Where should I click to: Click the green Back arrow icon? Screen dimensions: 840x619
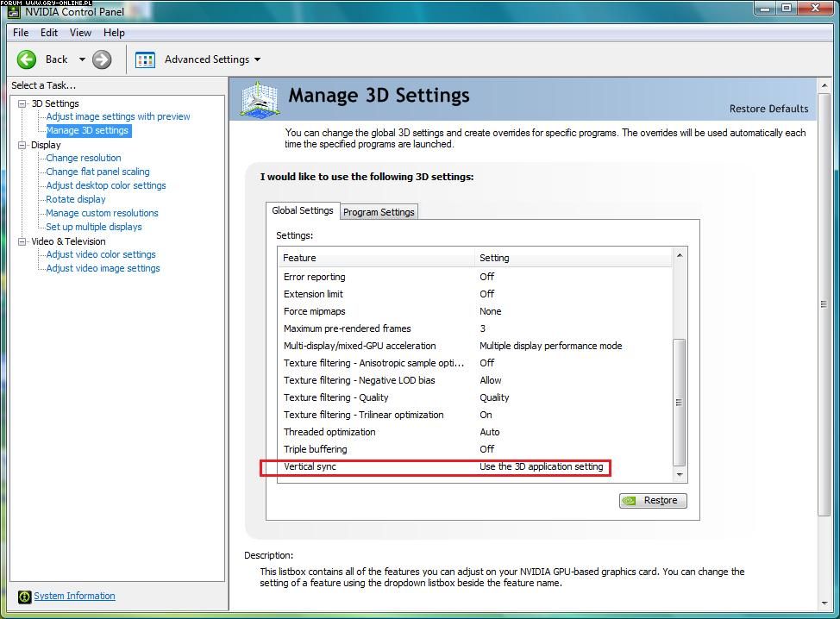pos(26,59)
